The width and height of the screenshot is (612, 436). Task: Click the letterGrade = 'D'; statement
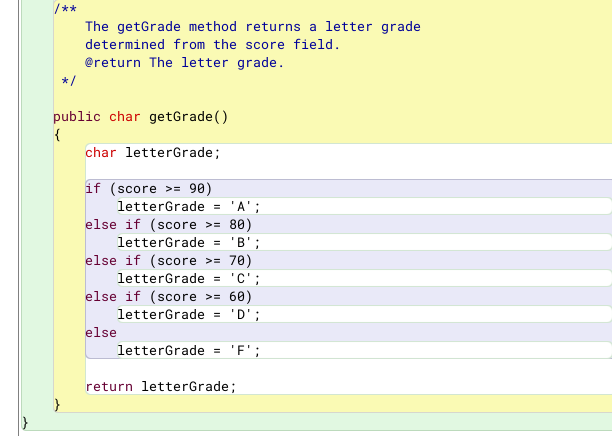coord(189,314)
